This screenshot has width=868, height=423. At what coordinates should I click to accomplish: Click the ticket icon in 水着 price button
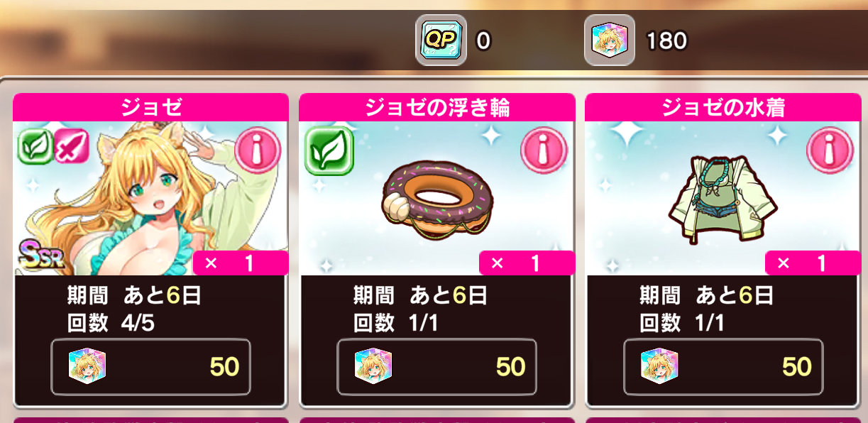click(x=660, y=366)
